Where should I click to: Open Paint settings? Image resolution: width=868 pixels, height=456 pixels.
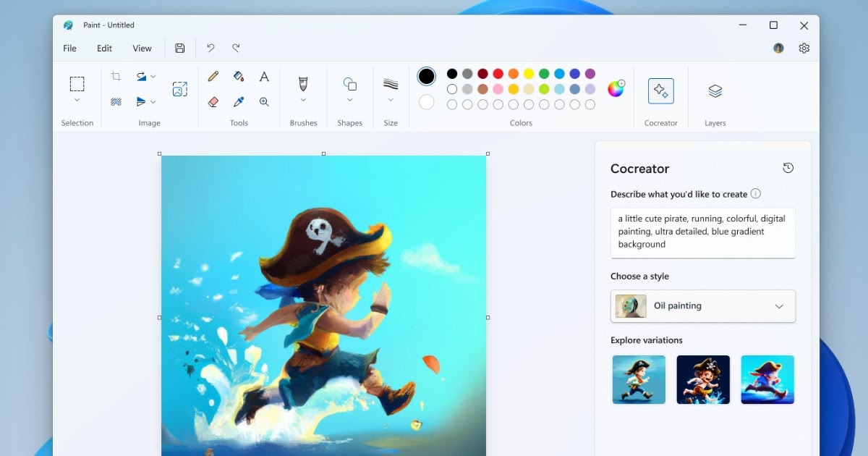[804, 48]
